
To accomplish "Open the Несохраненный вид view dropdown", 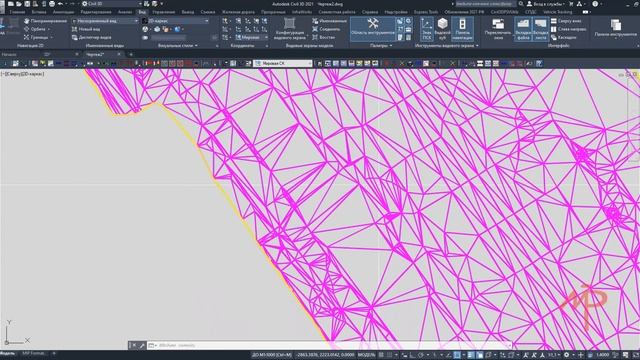I will pyautogui.click(x=105, y=21).
